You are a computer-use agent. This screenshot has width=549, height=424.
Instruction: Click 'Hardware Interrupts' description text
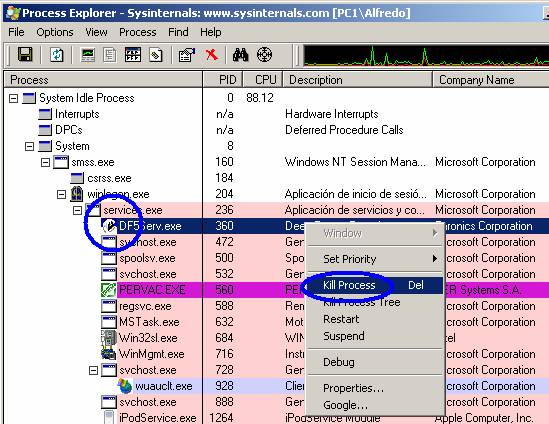pos(332,114)
